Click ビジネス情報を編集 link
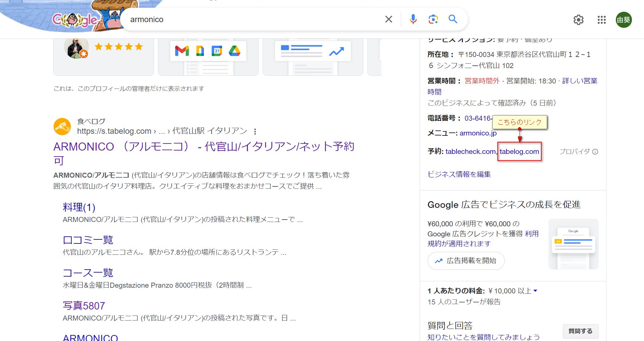This screenshot has width=644, height=341. point(459,174)
